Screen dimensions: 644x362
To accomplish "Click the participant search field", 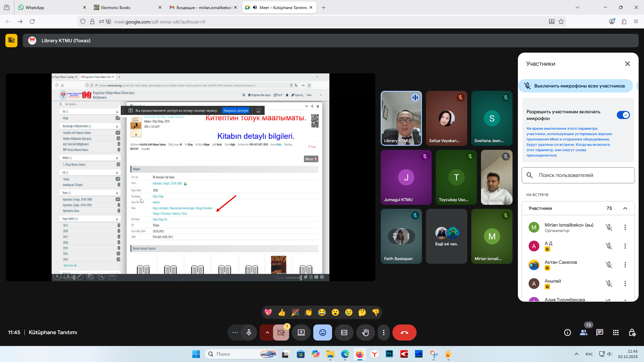I will [578, 175].
